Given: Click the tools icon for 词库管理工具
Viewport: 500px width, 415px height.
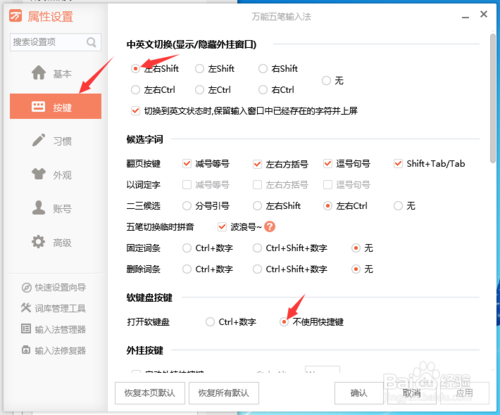Looking at the screenshot, I should pyautogui.click(x=26, y=308).
